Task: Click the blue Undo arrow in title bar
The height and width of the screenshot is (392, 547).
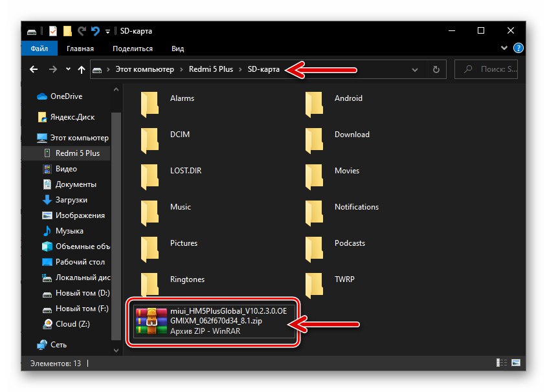Action: [x=95, y=31]
